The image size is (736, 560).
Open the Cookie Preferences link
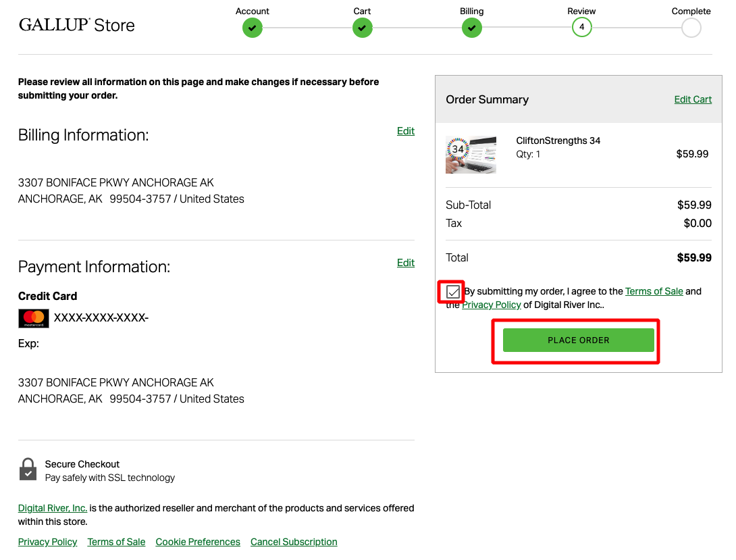198,542
